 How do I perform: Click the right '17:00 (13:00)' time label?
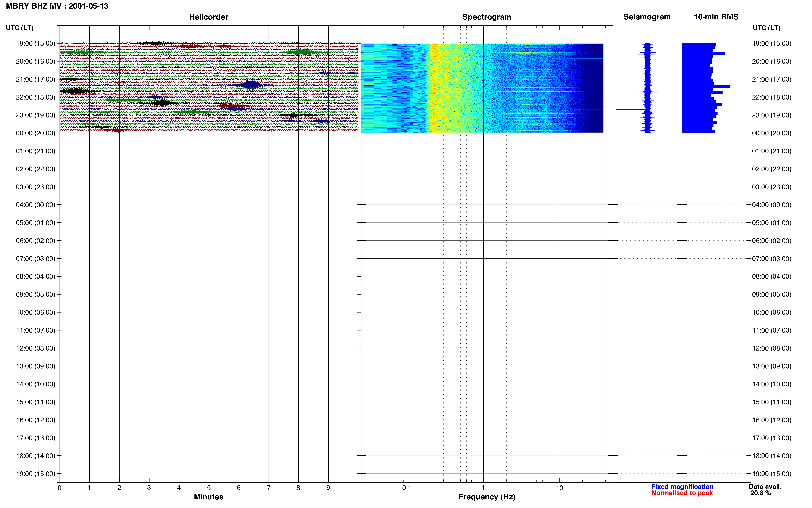pos(771,438)
